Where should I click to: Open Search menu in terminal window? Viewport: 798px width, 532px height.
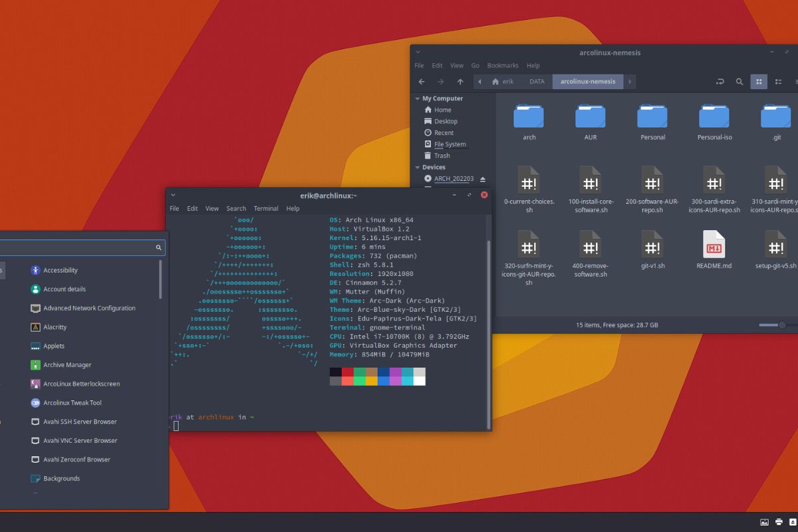coord(236,208)
